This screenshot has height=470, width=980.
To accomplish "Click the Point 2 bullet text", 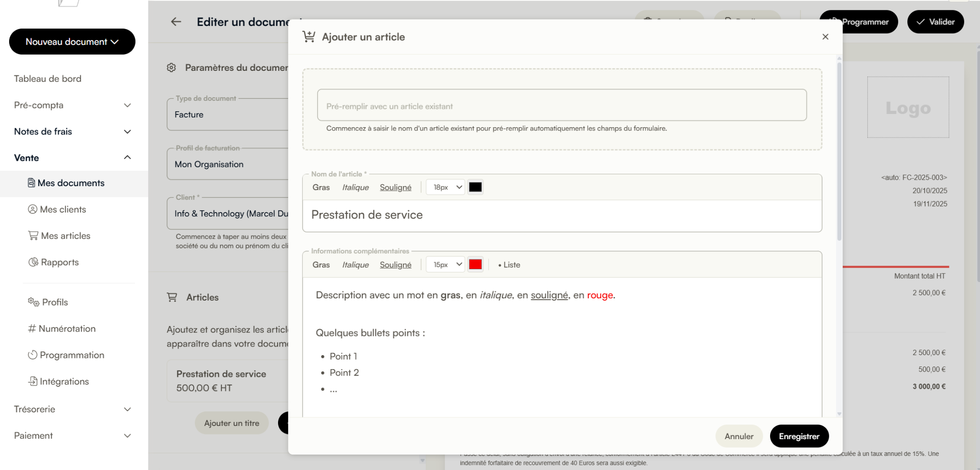I will [344, 373].
